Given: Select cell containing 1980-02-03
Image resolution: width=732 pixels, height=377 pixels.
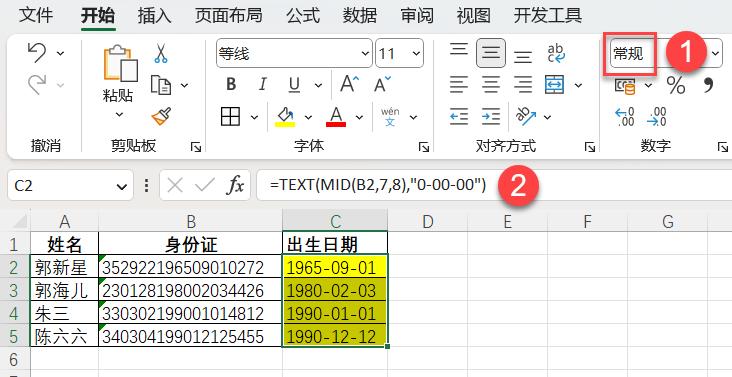Looking at the screenshot, I should (x=335, y=290).
